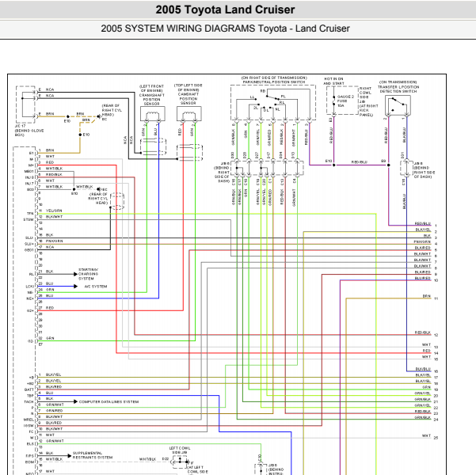
Task: Select the "J/C 17 (BEHIND GLOVE BOX)" label
Action: pyautogui.click(x=29, y=130)
